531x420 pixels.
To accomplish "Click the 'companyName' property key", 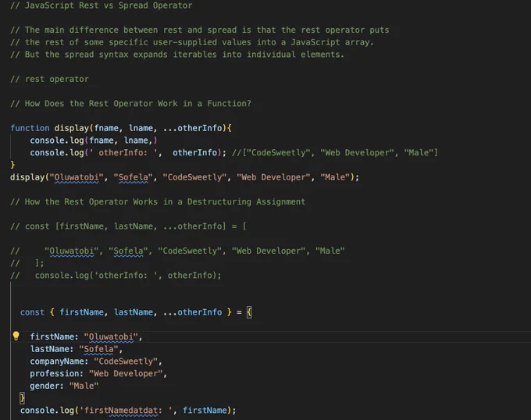I will (x=57, y=361).
